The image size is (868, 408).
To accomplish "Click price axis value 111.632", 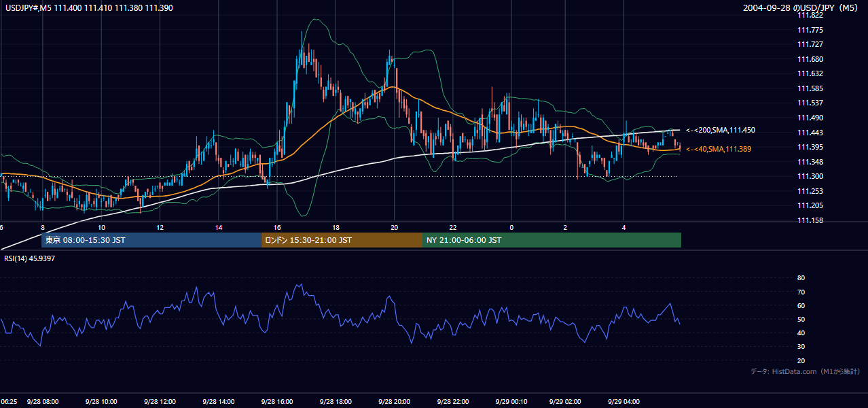I will (x=810, y=74).
